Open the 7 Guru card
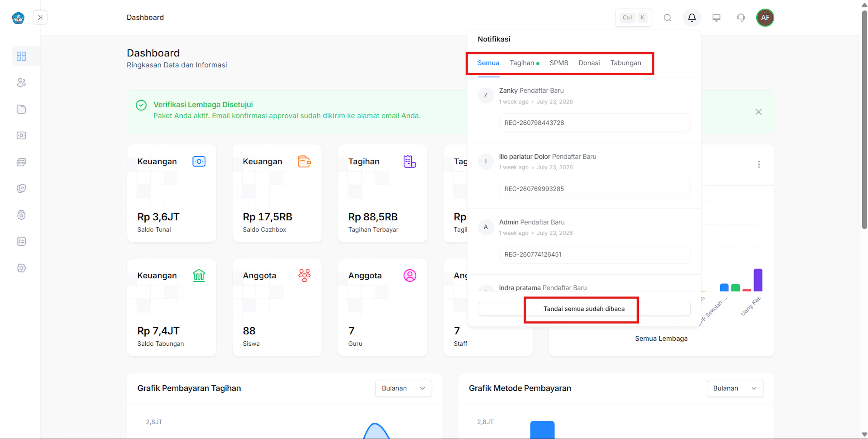 tap(382, 307)
